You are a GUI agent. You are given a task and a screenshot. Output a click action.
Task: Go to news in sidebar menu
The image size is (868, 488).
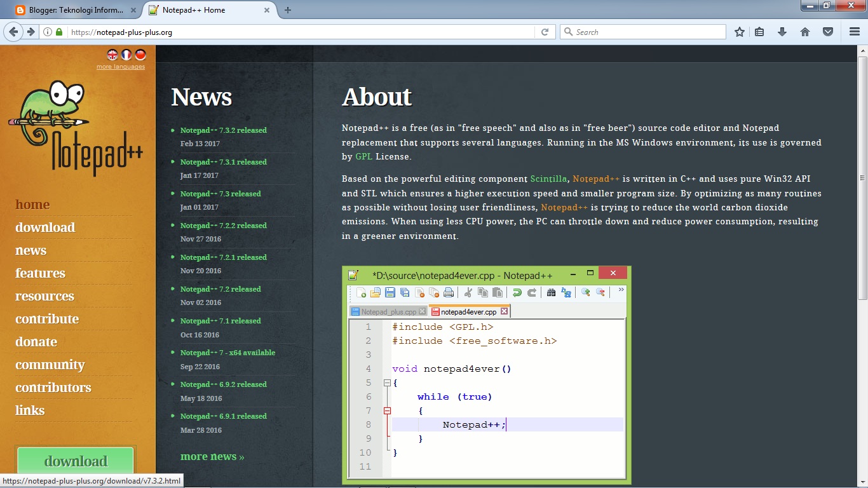click(31, 250)
